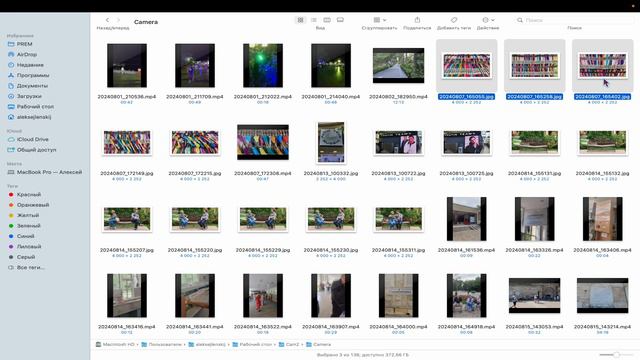The width and height of the screenshot is (640, 360).
Task: Select video 20240814_163406.mp4 thumbnail
Action: click(x=602, y=219)
